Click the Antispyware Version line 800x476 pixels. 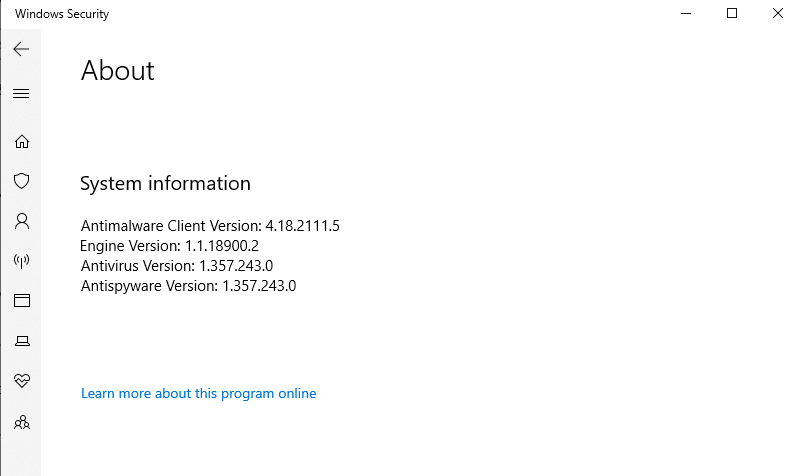tap(188, 286)
